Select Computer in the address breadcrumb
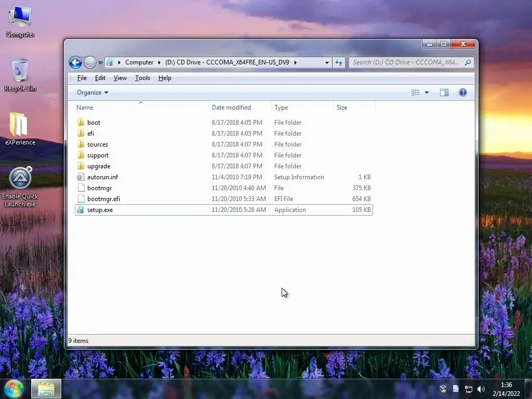The width and height of the screenshot is (532, 399). (x=139, y=62)
